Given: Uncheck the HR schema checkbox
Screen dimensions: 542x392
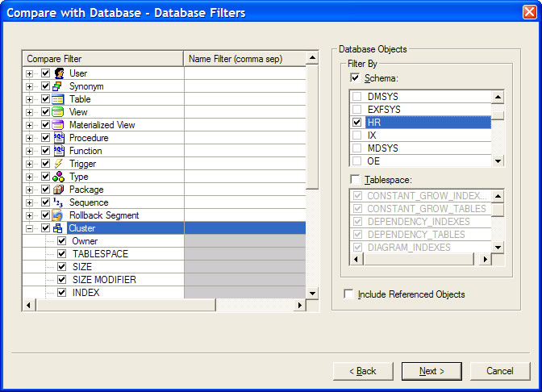Looking at the screenshot, I should point(356,123).
